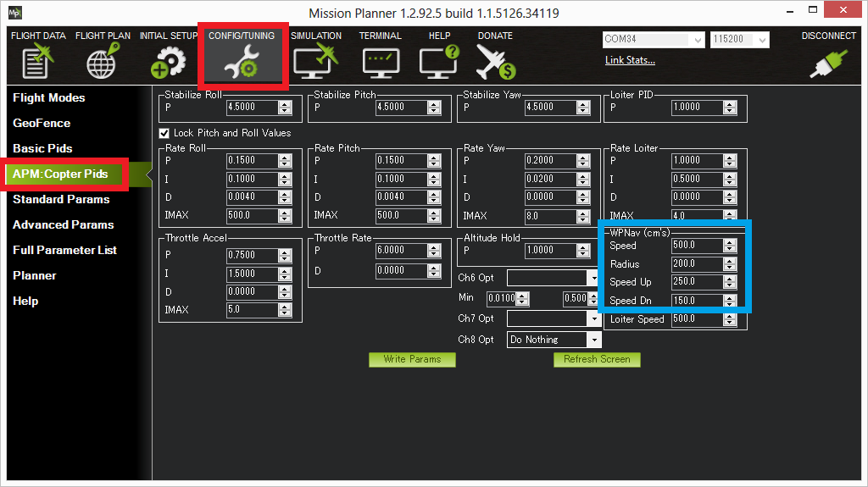Click the Refresh Screen button
This screenshot has height=487, width=868.
[597, 359]
